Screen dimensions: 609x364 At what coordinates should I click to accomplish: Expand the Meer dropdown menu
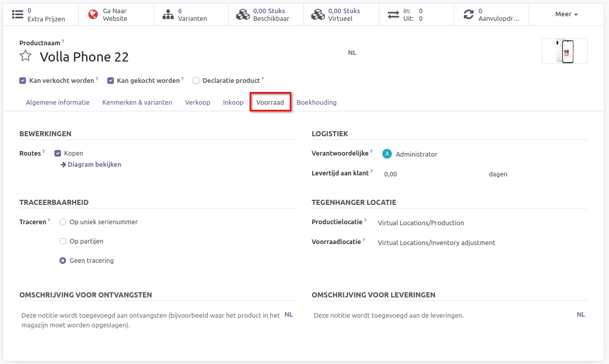[566, 14]
